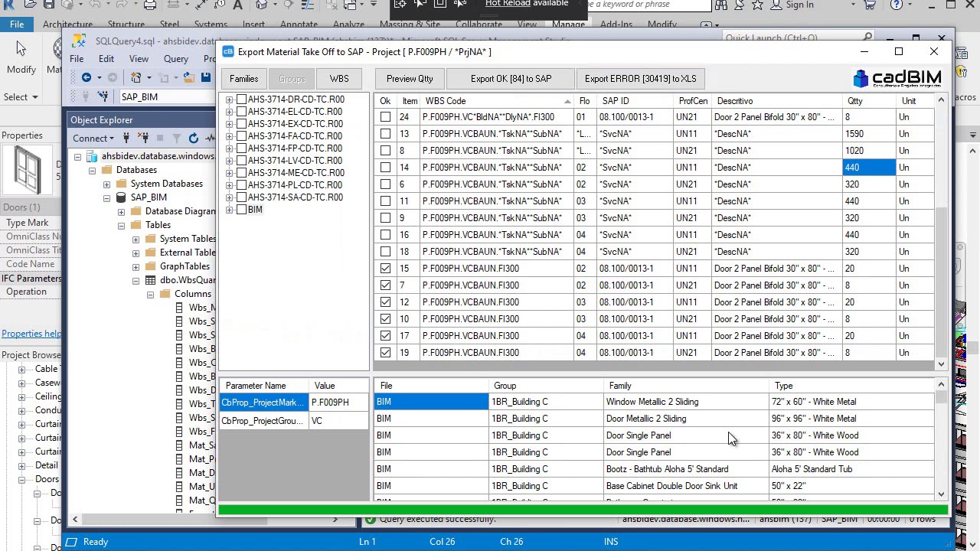The image size is (980, 551).
Task: Select the highlighted 440 quantity cell
Action: [x=869, y=168]
